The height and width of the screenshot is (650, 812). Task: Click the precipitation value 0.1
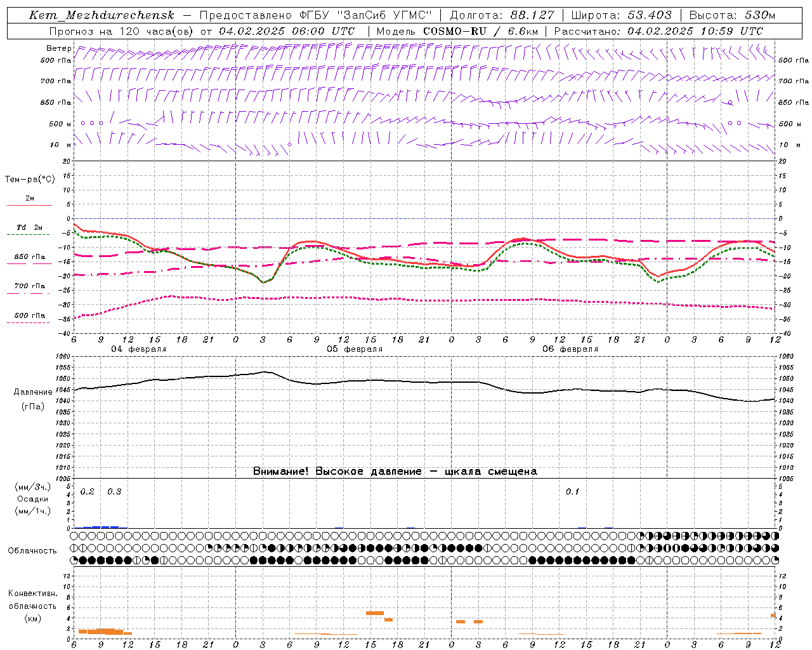pyautogui.click(x=572, y=491)
